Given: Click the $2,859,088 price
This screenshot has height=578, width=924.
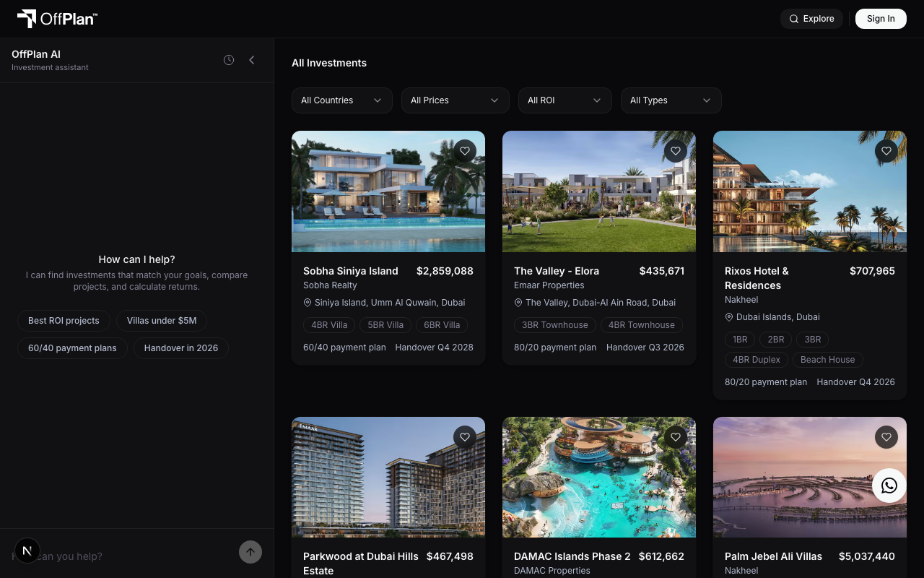Looking at the screenshot, I should [x=445, y=271].
